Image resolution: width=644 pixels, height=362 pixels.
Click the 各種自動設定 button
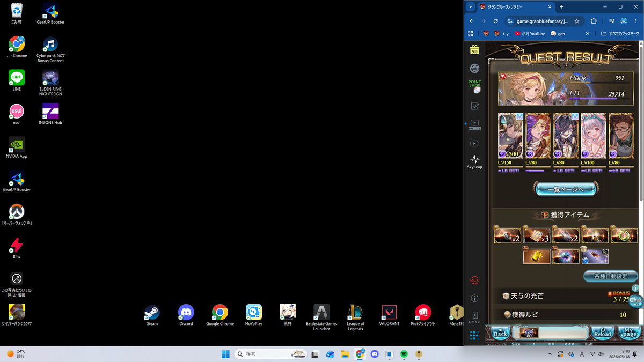pyautogui.click(x=610, y=276)
